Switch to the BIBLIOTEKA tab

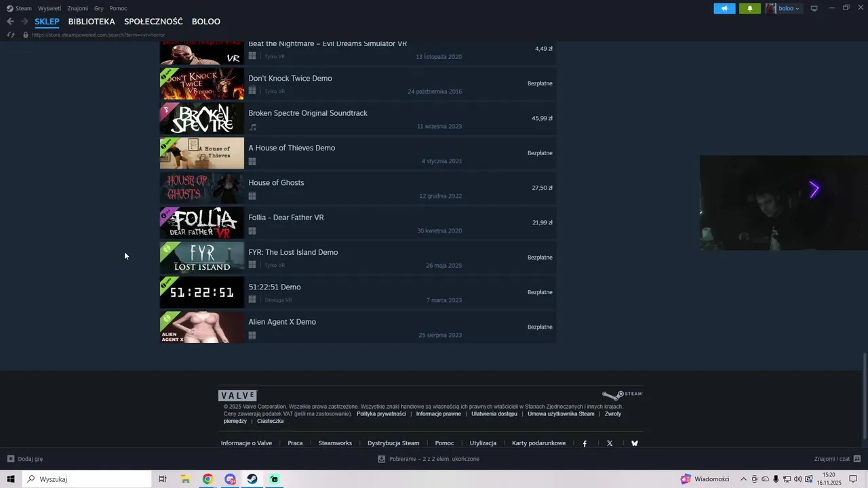(92, 22)
